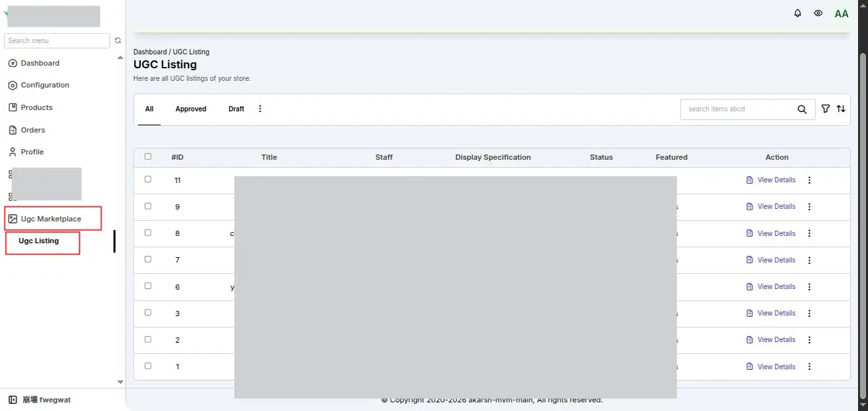Click the Display Specification column header
This screenshot has width=868, height=411.
point(493,157)
